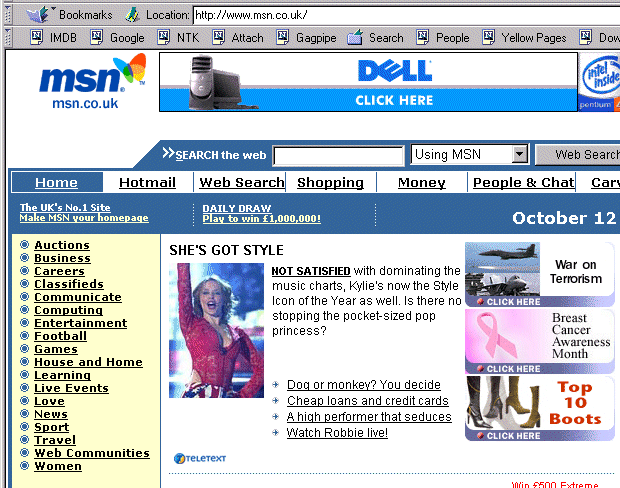Open the IMDB bookmark icon
620x488 pixels.
(36, 37)
